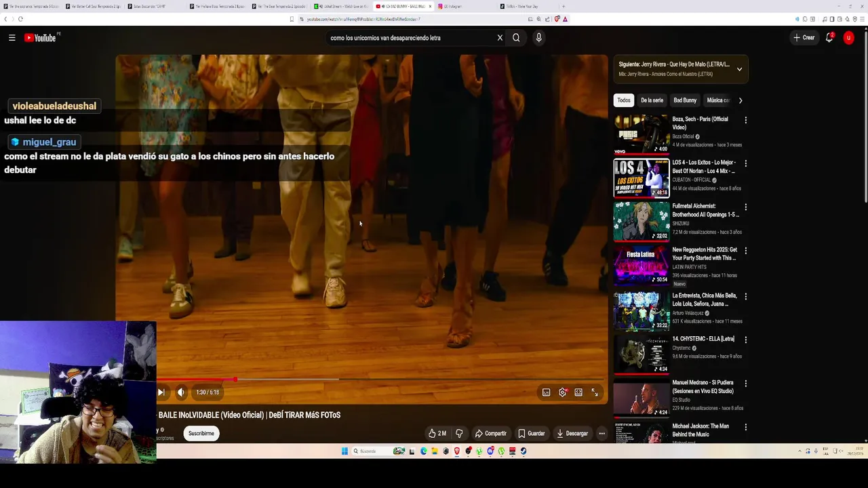Go to YouTube home via the logo
The image size is (868, 488).
point(41,38)
